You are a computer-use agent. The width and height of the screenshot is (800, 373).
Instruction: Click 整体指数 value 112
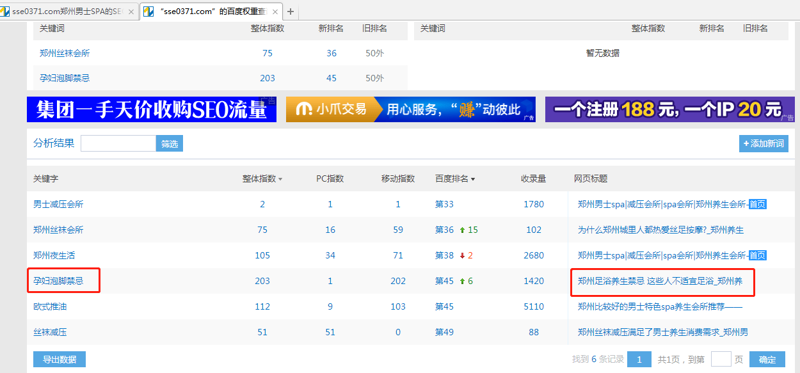pyautogui.click(x=262, y=307)
